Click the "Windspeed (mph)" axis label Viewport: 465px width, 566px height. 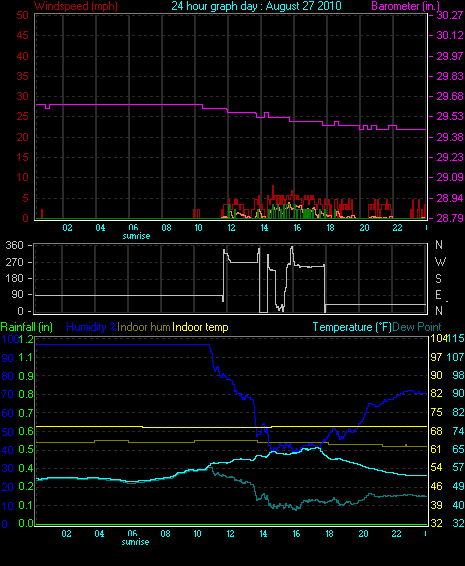click(76, 6)
